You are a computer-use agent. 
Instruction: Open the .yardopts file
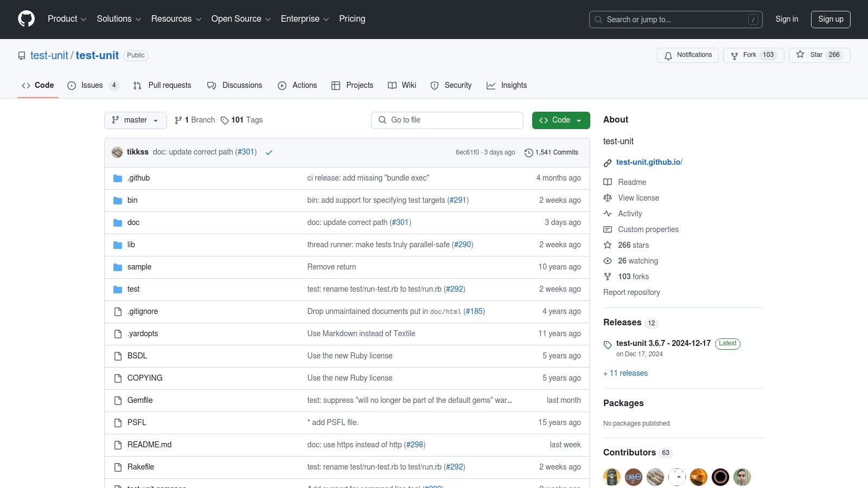coord(143,334)
